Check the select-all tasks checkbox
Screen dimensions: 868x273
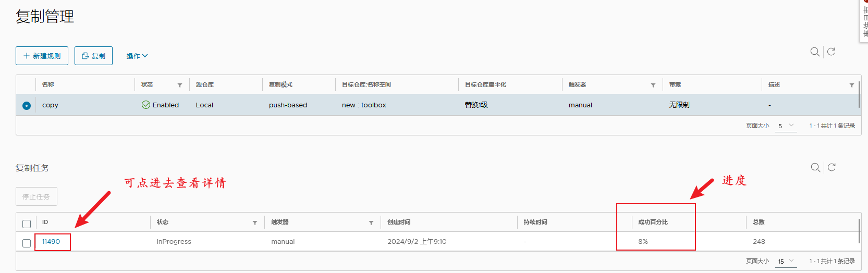pyautogui.click(x=27, y=224)
